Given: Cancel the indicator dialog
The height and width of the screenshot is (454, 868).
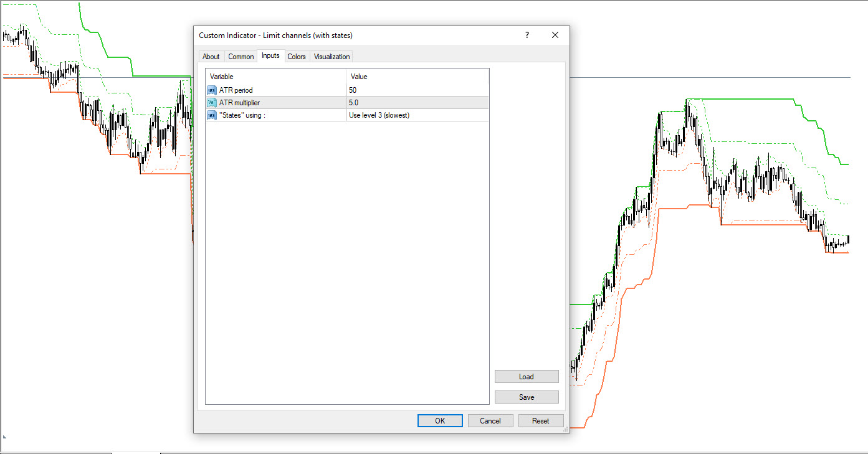Looking at the screenshot, I should click(x=490, y=421).
